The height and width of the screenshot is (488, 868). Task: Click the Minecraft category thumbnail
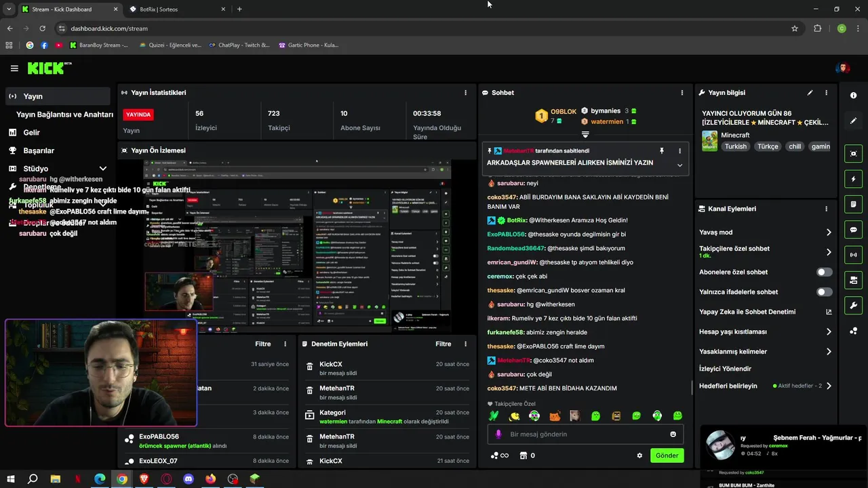coord(709,141)
